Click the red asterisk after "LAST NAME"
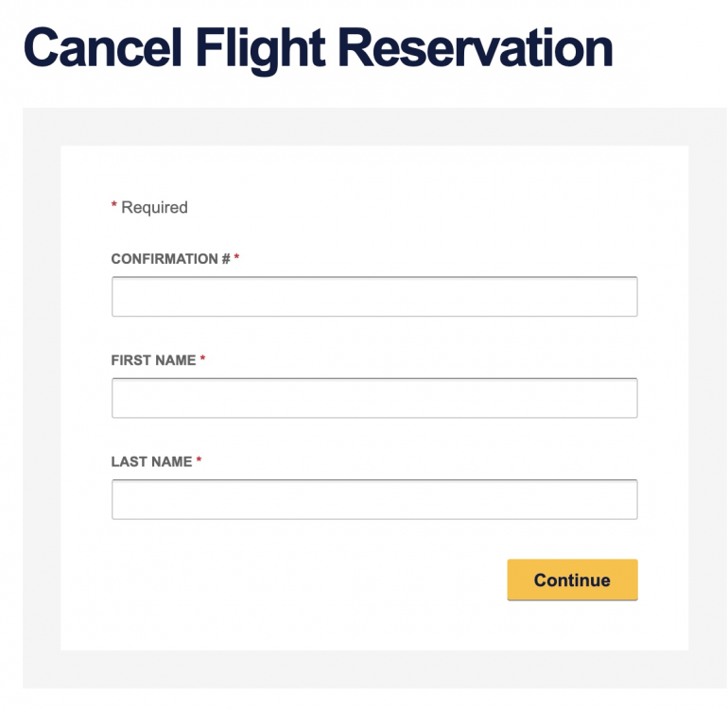The height and width of the screenshot is (710, 728). (199, 459)
